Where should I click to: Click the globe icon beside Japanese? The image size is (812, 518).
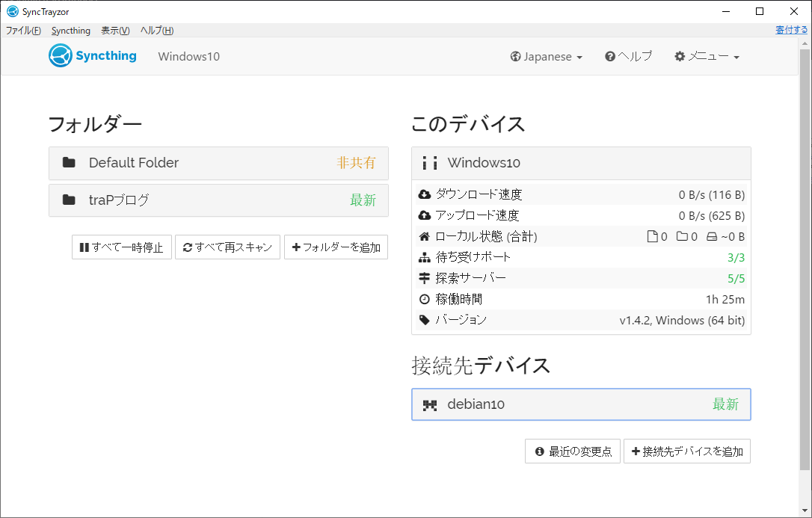pyautogui.click(x=515, y=56)
